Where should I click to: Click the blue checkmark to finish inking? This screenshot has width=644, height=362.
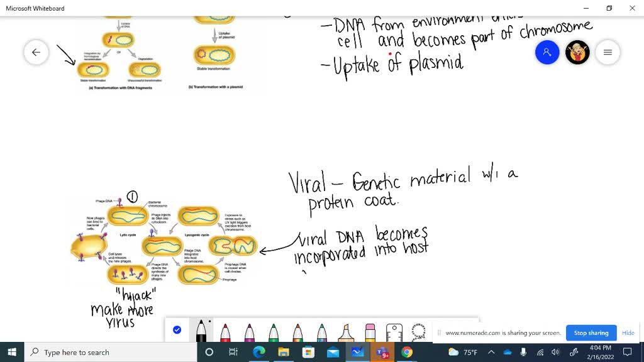(177, 330)
